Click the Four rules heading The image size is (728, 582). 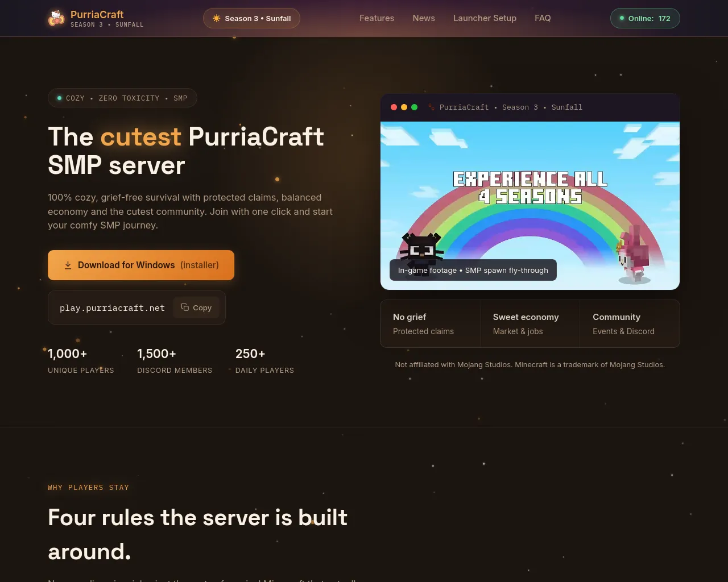198,534
